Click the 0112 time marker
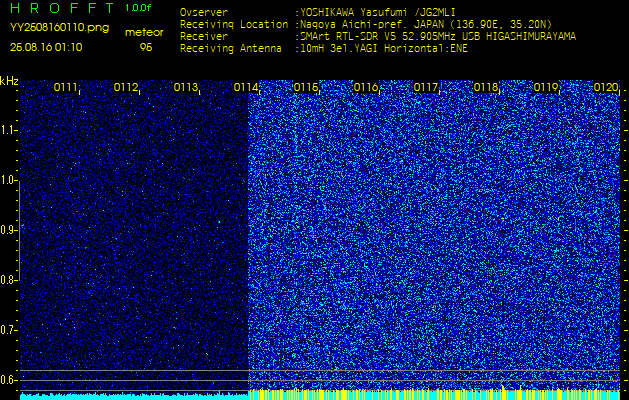Image resolution: width=629 pixels, height=400 pixels. tap(126, 87)
